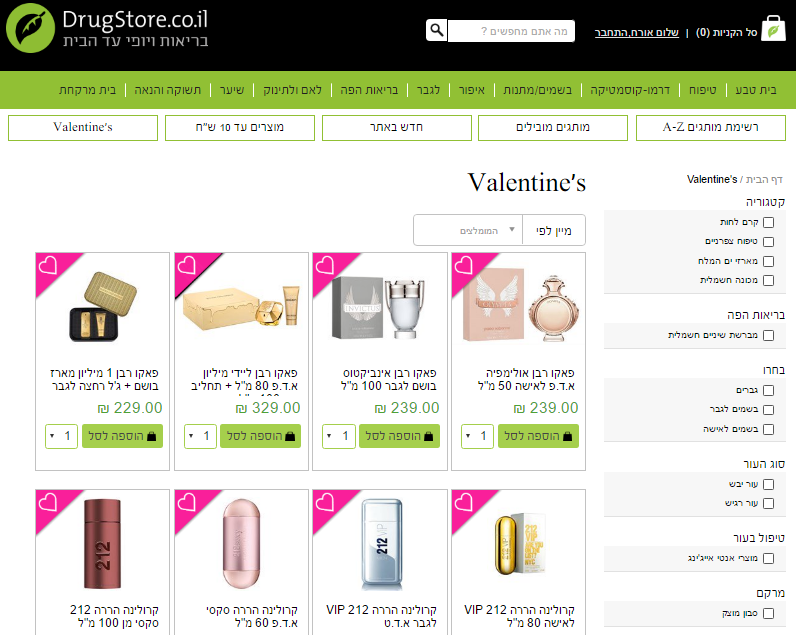Image resolution: width=796 pixels, height=635 pixels.
Task: Enable the בשמים לגבר filter checkbox
Action: [769, 410]
